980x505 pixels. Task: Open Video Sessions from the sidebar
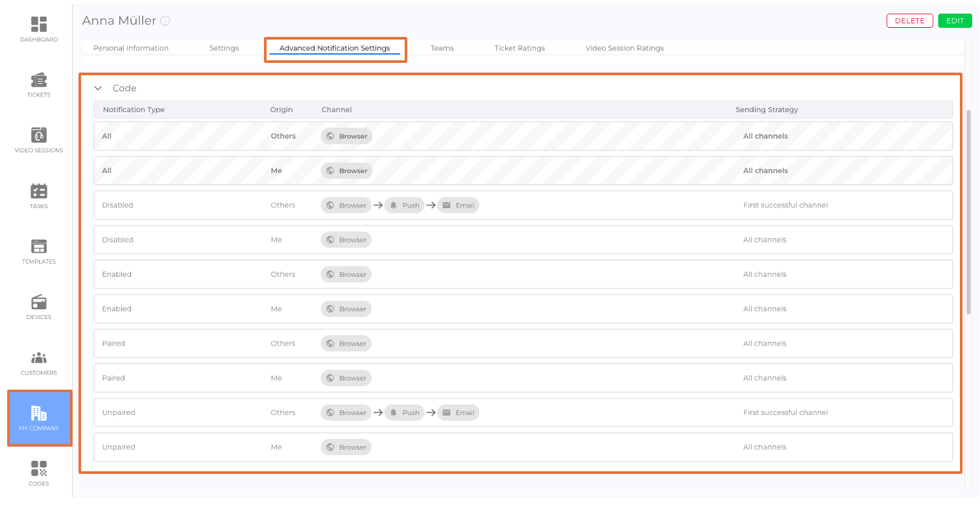coord(39,135)
